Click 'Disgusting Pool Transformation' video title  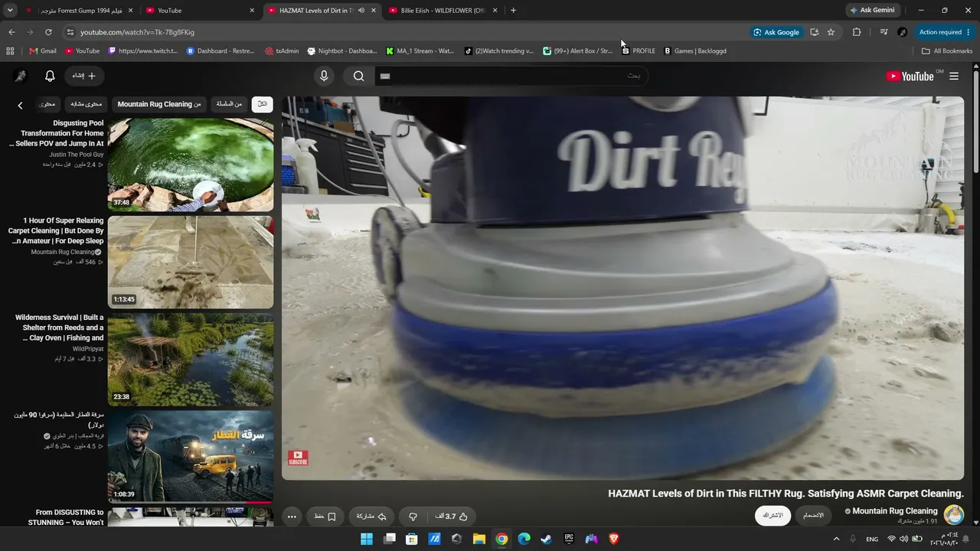[x=57, y=133]
